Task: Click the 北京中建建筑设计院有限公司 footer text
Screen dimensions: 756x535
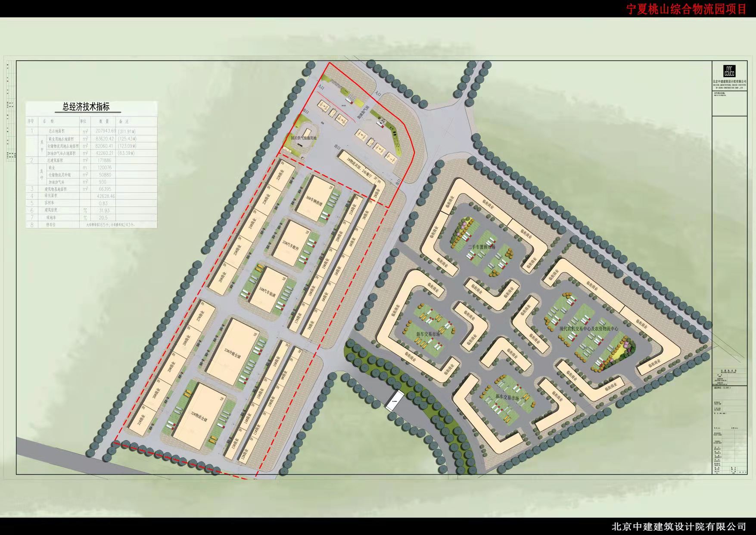Action: (x=678, y=526)
